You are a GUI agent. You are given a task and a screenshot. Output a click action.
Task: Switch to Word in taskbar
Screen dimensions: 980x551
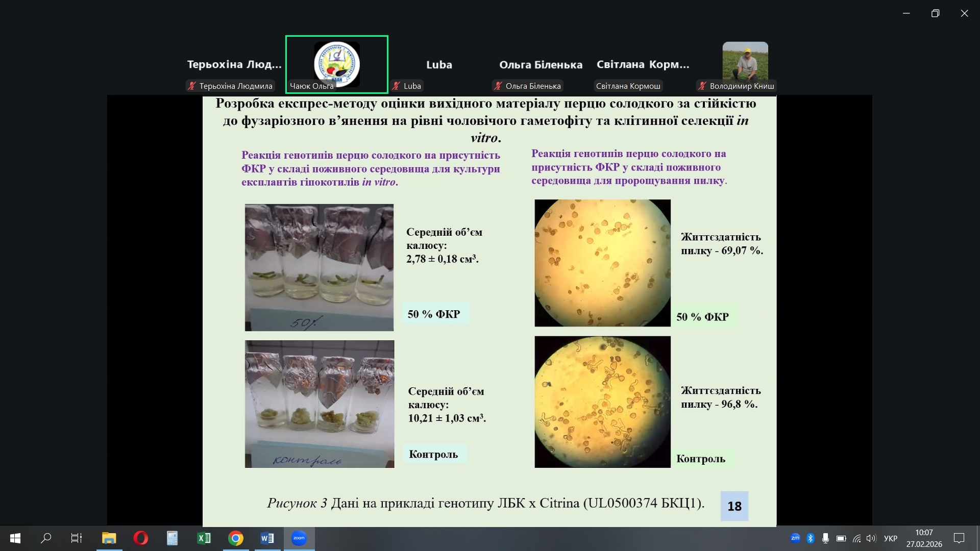[x=267, y=538]
